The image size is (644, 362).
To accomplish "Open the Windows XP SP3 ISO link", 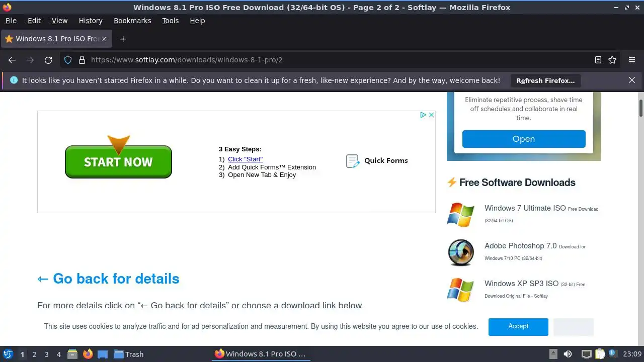I will tap(521, 284).
